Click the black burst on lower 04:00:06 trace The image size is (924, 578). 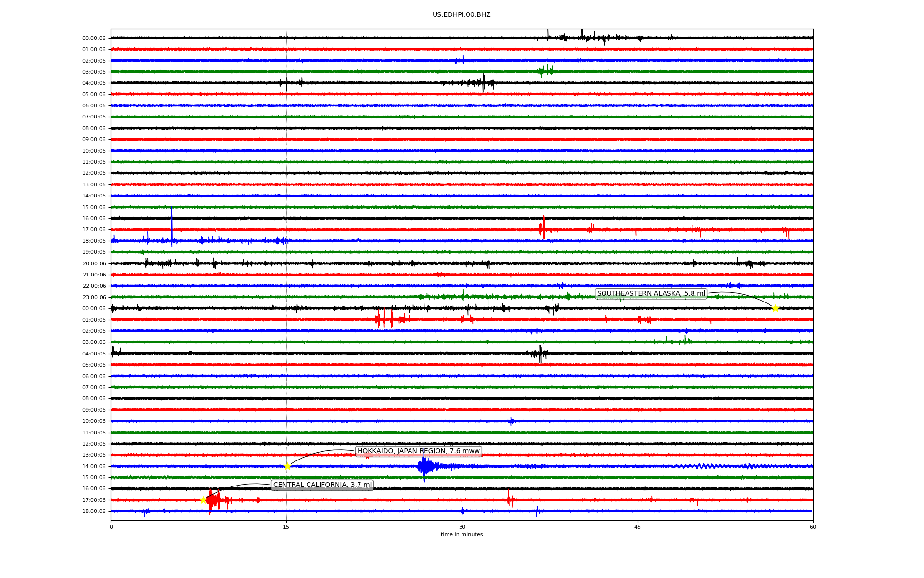[540, 354]
